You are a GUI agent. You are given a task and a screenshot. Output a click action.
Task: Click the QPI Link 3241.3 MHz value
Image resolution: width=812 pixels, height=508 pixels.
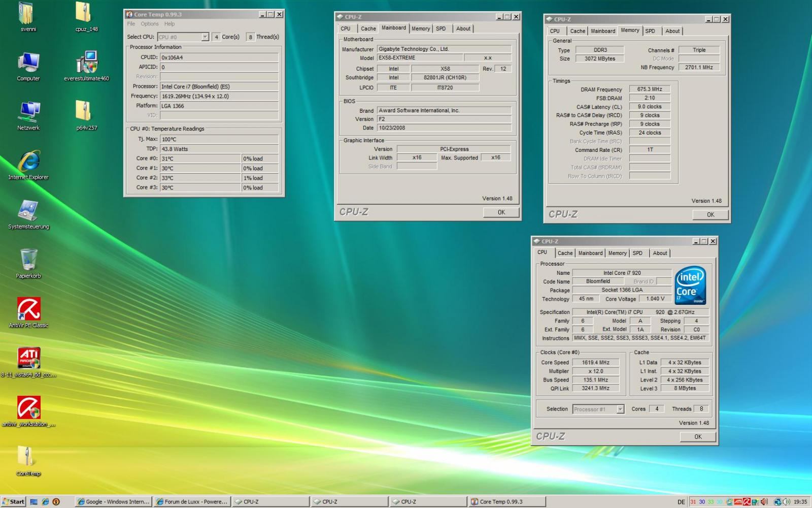596,388
